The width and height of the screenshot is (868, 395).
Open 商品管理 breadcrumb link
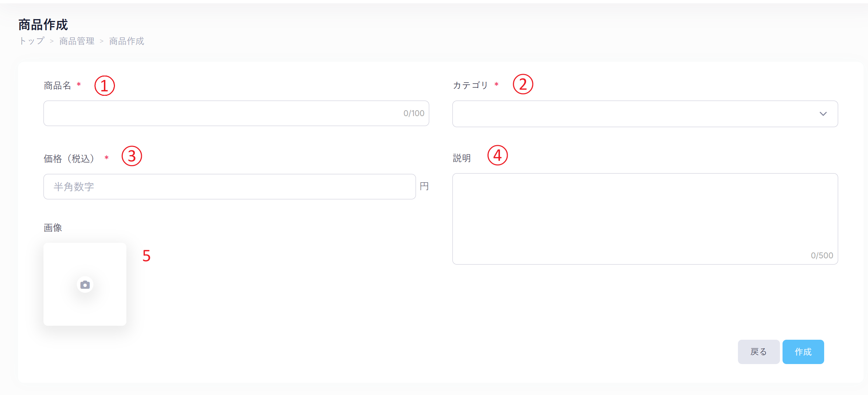77,41
